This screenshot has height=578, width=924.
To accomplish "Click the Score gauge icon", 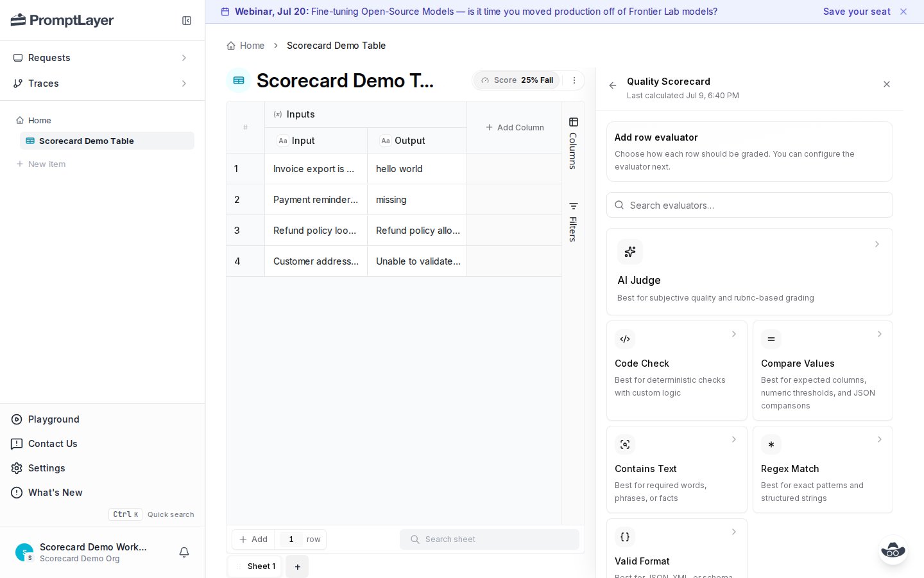I will tap(485, 80).
